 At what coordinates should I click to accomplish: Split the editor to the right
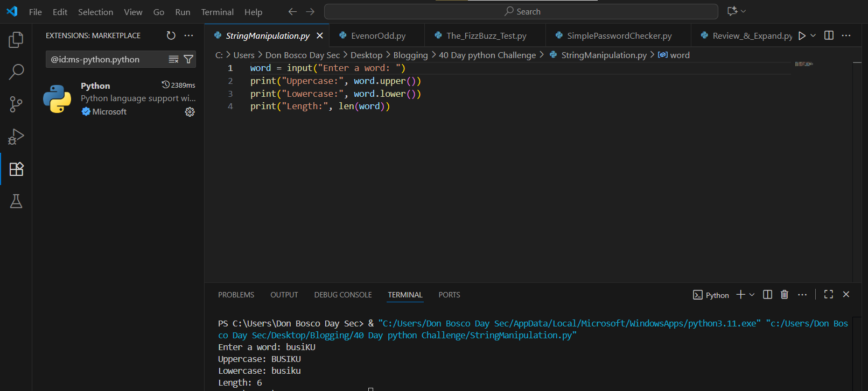pos(829,35)
